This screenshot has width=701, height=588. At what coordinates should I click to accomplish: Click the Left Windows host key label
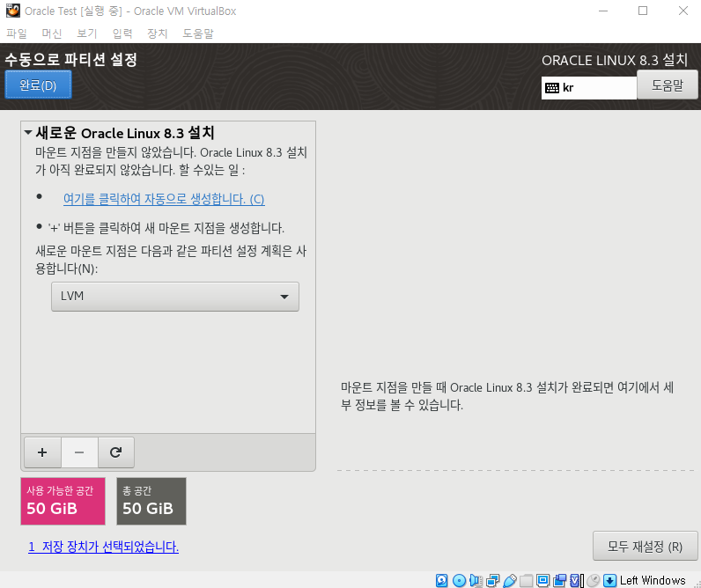click(653, 580)
